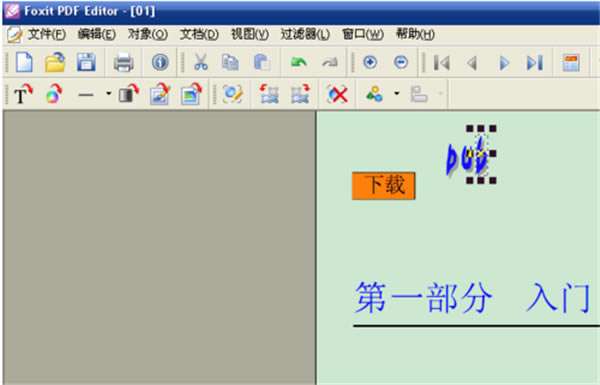Open the 文件(F) menu
Viewport: 600px width, 385px height.
(x=47, y=34)
